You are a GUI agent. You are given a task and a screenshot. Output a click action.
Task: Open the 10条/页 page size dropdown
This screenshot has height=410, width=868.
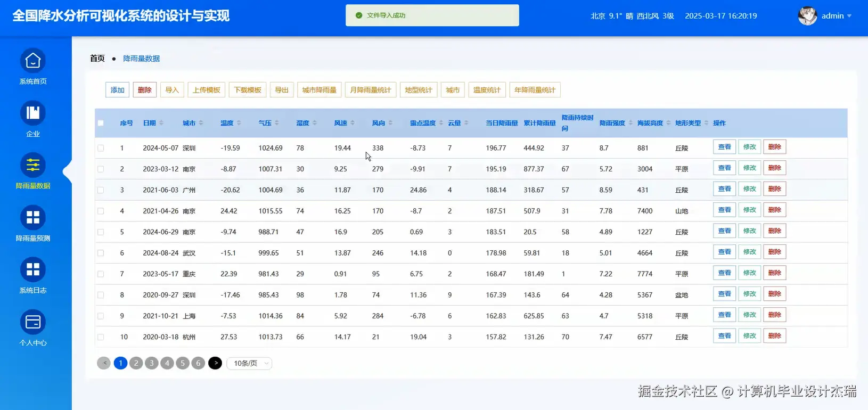point(249,363)
